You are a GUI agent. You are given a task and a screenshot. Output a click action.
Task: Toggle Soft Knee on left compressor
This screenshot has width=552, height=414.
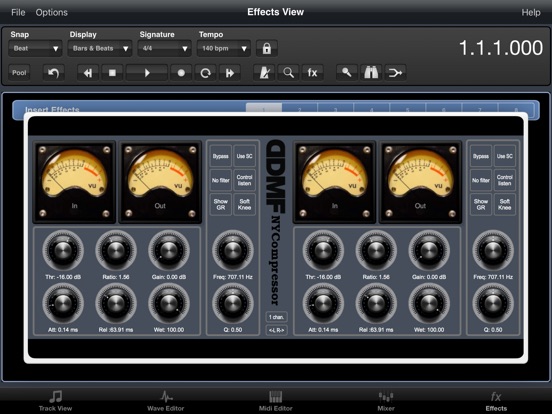(x=244, y=204)
